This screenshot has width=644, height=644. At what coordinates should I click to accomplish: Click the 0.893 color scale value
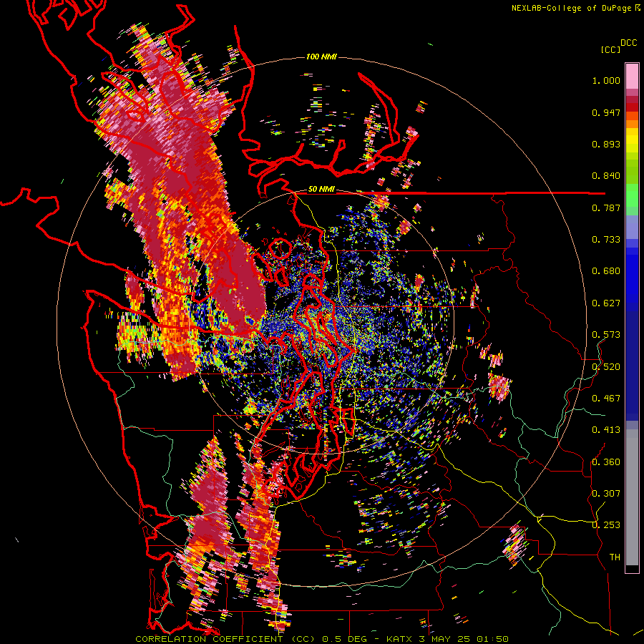tap(606, 144)
